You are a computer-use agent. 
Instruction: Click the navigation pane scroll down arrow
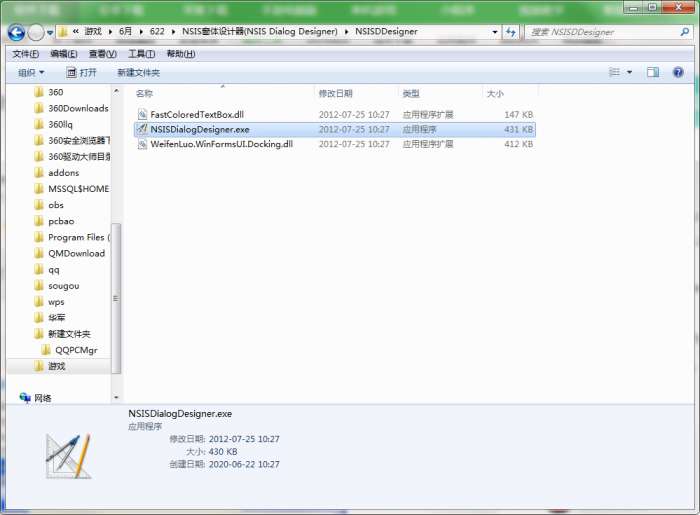tap(116, 397)
